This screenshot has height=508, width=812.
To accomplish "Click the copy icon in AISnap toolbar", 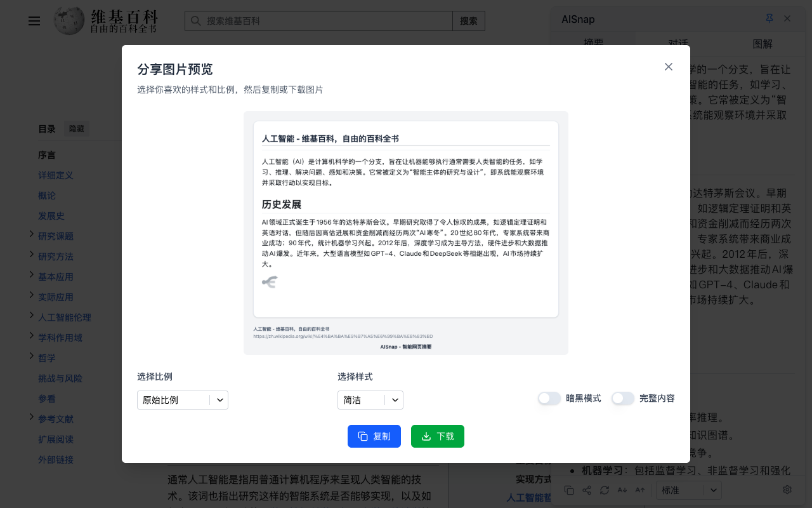I will [569, 490].
